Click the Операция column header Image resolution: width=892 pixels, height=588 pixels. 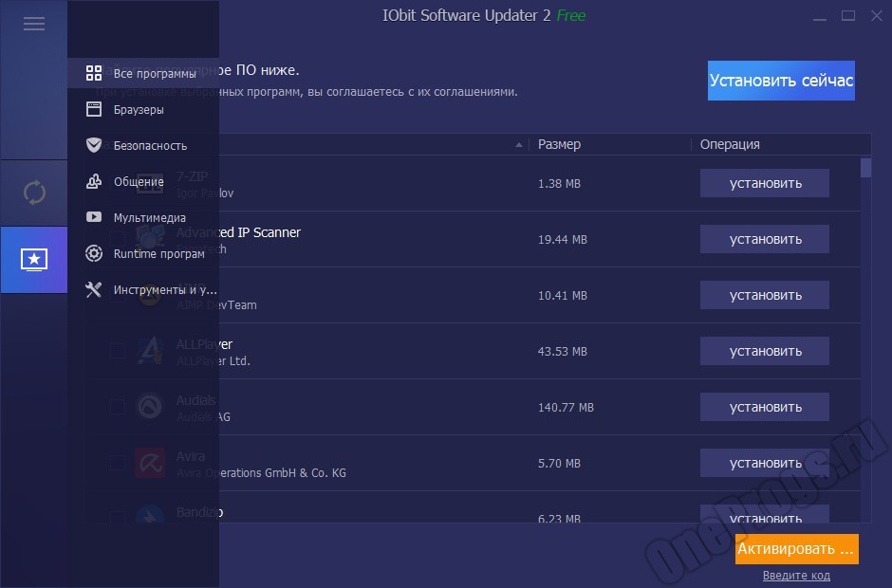pos(730,144)
